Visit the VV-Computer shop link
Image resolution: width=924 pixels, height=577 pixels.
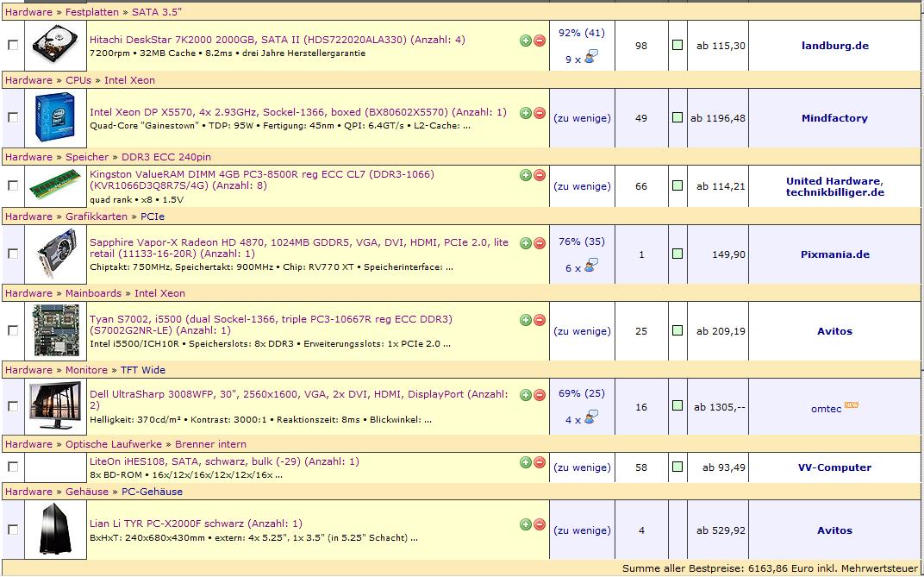834,467
